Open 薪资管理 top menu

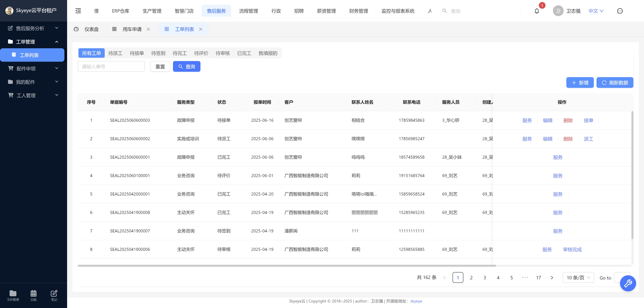point(326,11)
